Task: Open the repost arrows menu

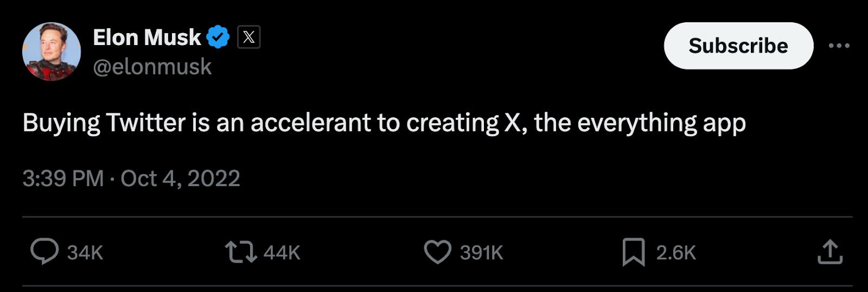Action: tap(241, 252)
